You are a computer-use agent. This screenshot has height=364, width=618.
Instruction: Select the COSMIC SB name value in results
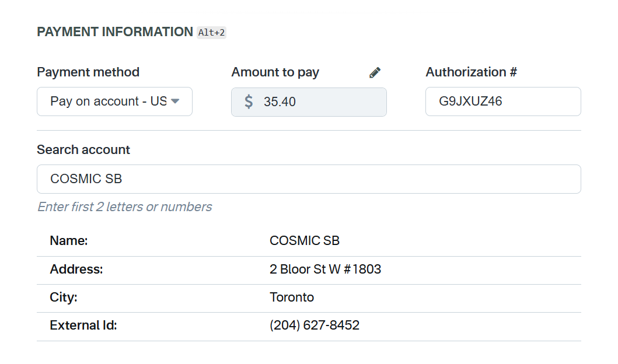point(304,240)
